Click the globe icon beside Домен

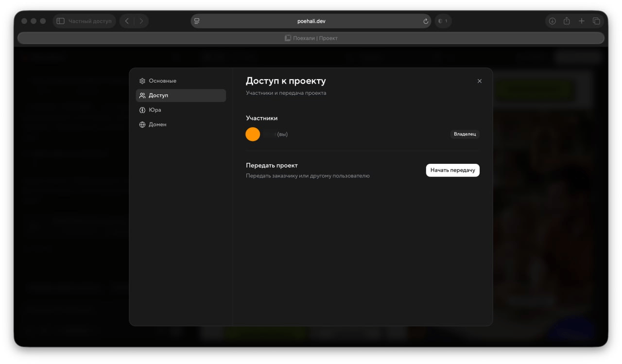142,124
